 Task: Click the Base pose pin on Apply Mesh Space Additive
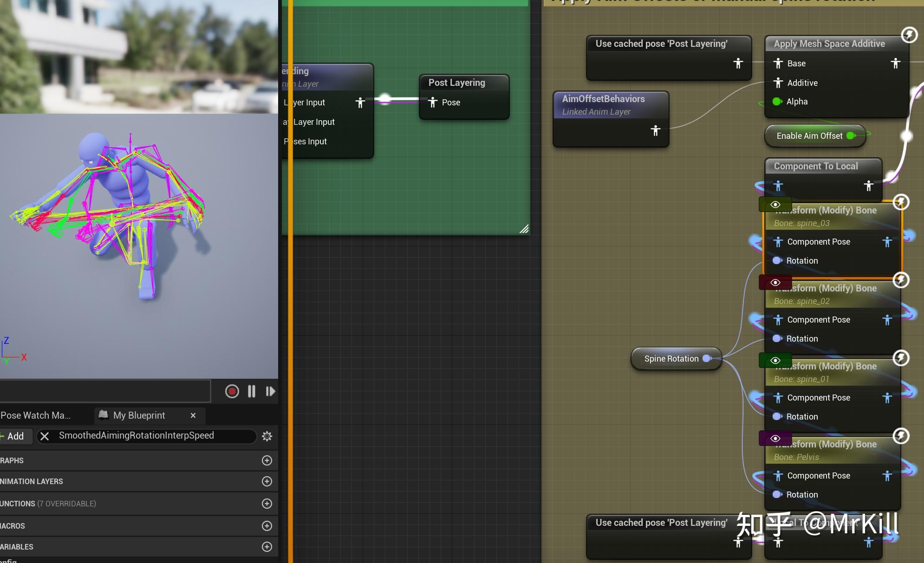[x=778, y=64]
